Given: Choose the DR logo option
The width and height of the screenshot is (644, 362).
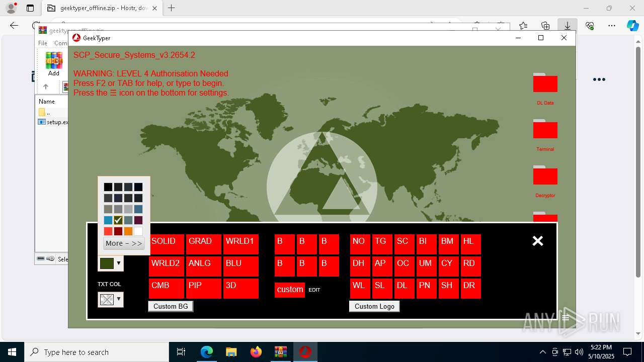Looking at the screenshot, I should pos(471,288).
